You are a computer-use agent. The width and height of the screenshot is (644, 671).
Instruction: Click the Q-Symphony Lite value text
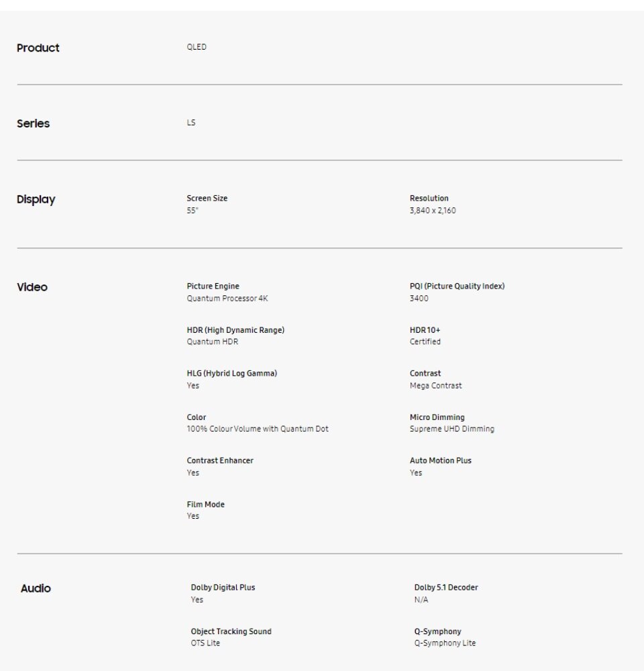(x=445, y=643)
